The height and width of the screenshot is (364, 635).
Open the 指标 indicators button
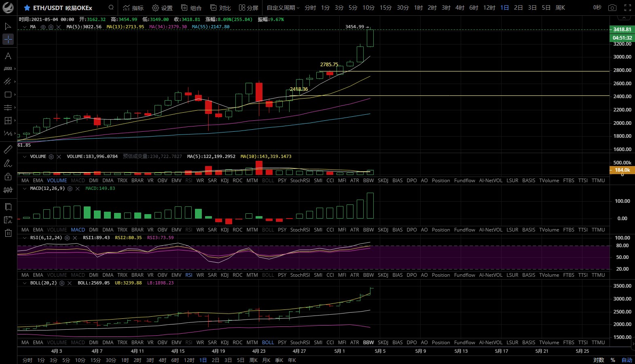(133, 8)
